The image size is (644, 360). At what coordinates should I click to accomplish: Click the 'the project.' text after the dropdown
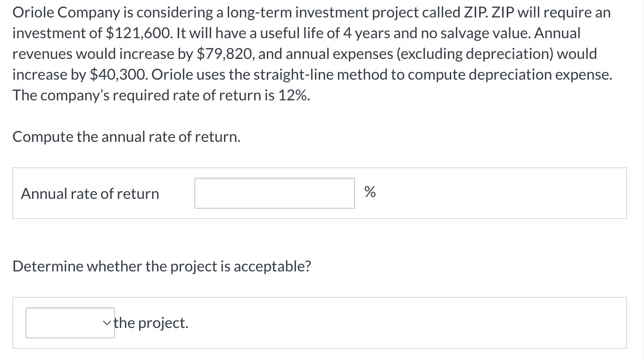[151, 323]
